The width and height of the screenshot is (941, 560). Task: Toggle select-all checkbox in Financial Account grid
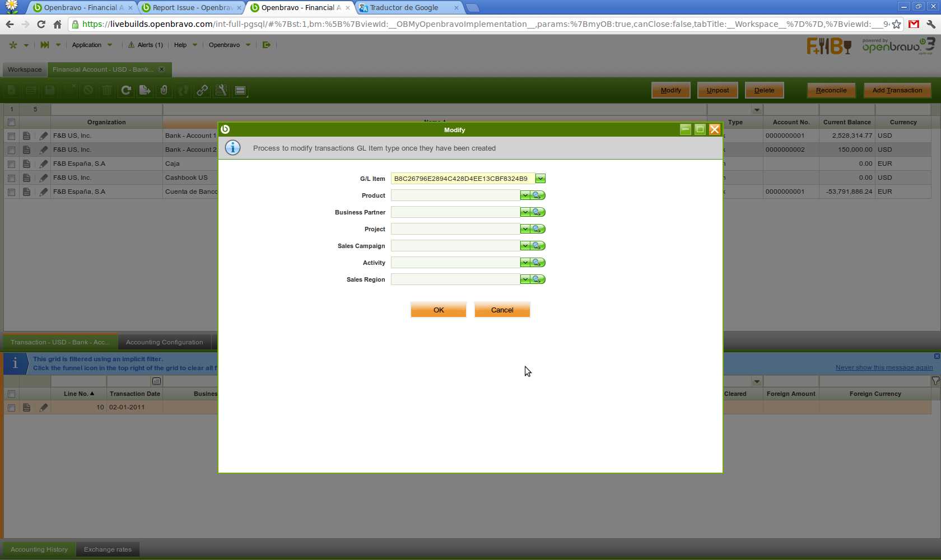point(11,122)
